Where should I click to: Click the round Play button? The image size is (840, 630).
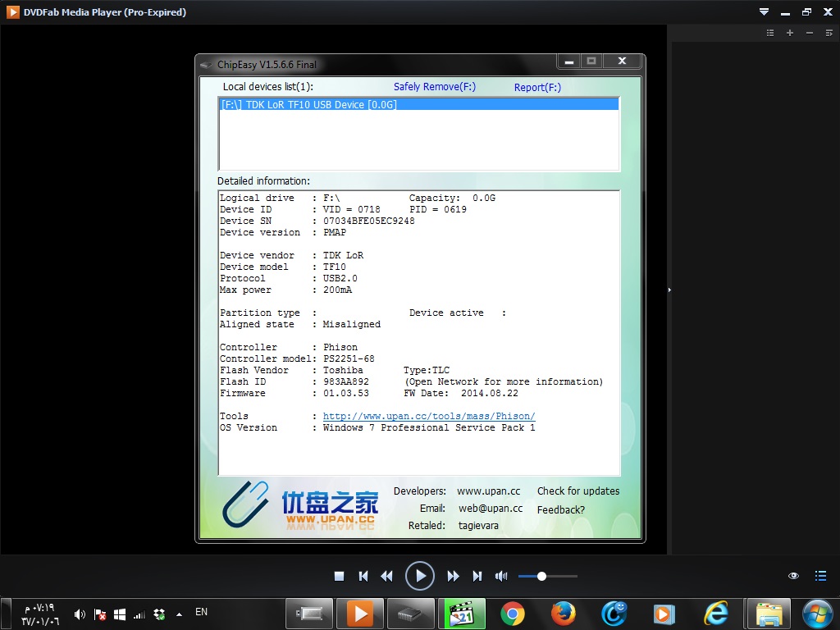[x=419, y=576]
